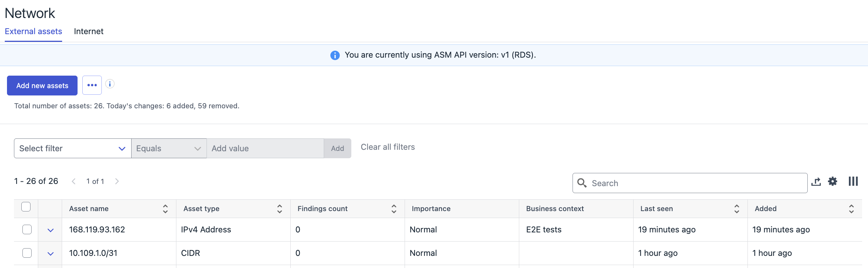
Task: Open the three-dot more actions menu
Action: [x=92, y=85]
